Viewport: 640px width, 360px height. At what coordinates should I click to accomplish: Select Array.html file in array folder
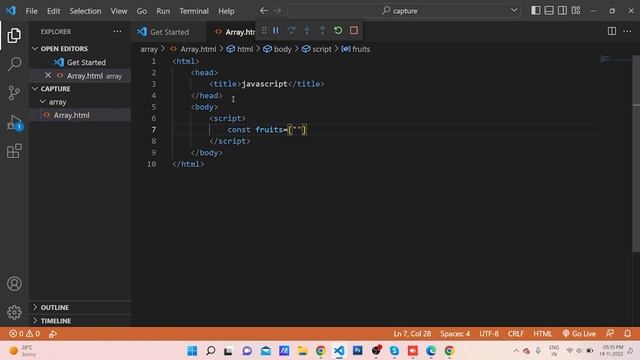(80, 115)
